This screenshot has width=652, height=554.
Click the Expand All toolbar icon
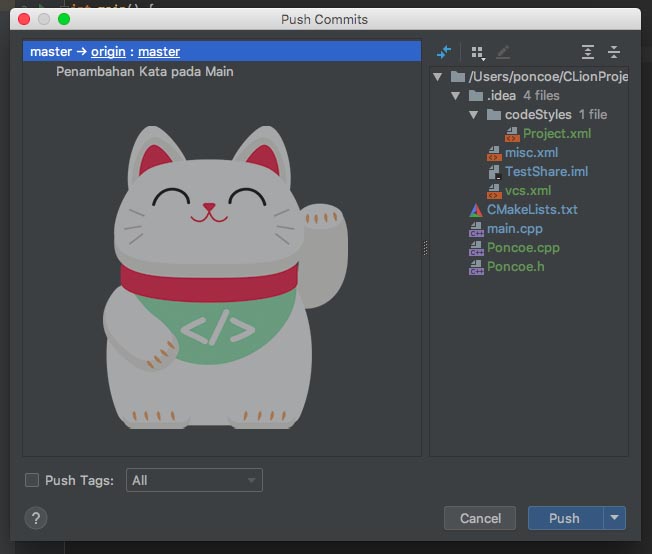click(588, 52)
